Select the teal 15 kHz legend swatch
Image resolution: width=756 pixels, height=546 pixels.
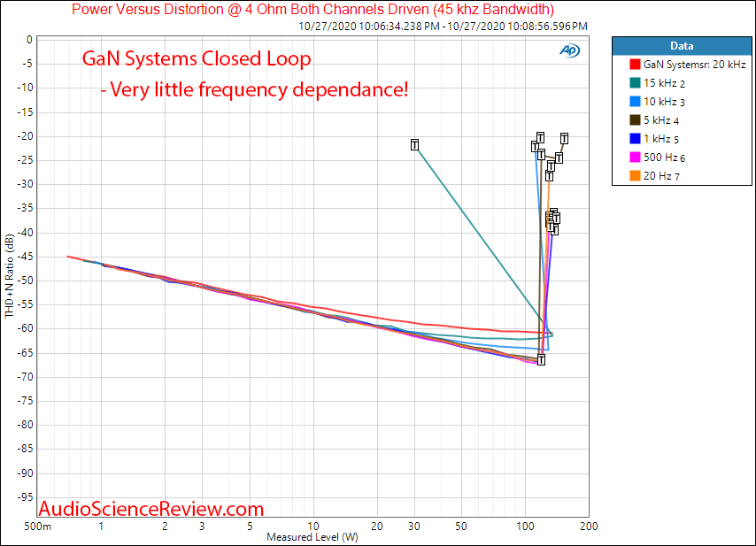pyautogui.click(x=635, y=83)
